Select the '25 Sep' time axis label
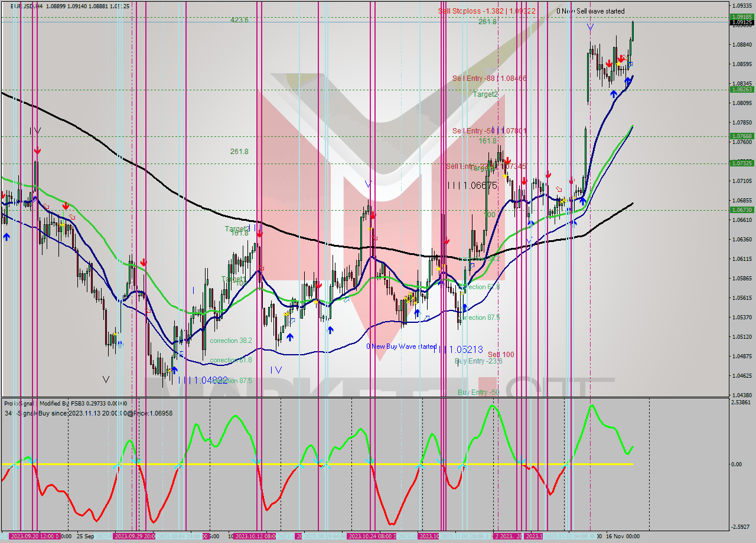 [84, 536]
